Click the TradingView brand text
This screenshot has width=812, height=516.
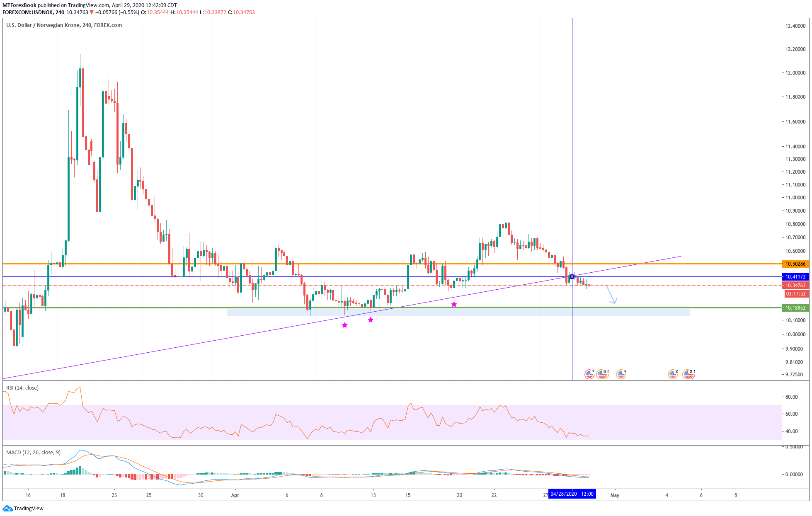29,509
